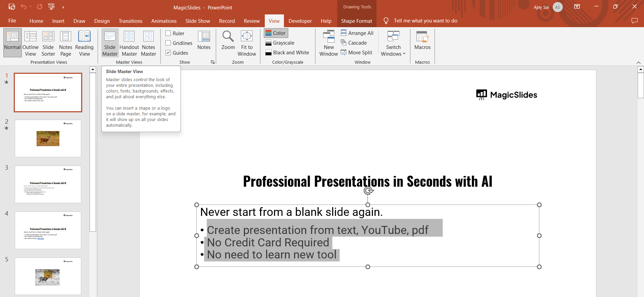Open the Show group dialog launcher
644x297 pixels.
[212, 62]
